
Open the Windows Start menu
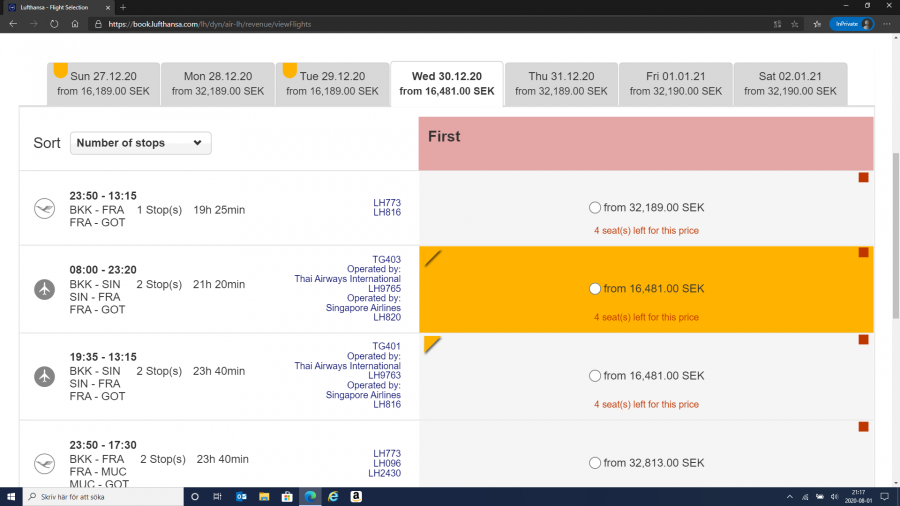click(11, 497)
